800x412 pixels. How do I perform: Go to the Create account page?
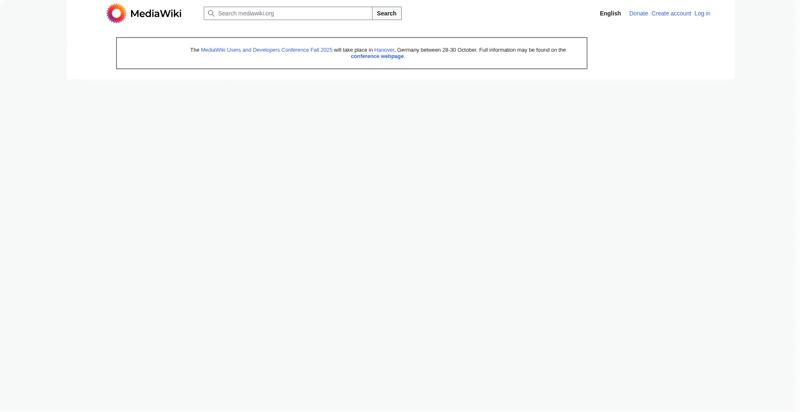tap(671, 13)
